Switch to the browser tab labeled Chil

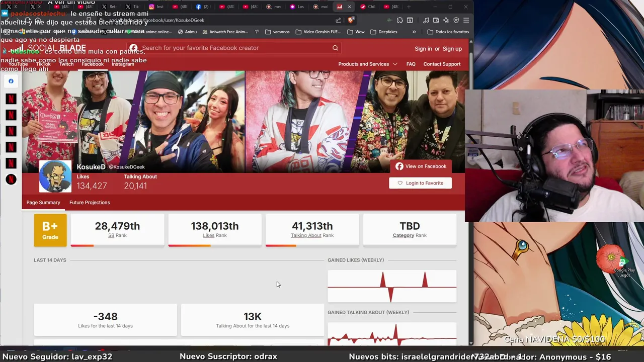tap(368, 7)
